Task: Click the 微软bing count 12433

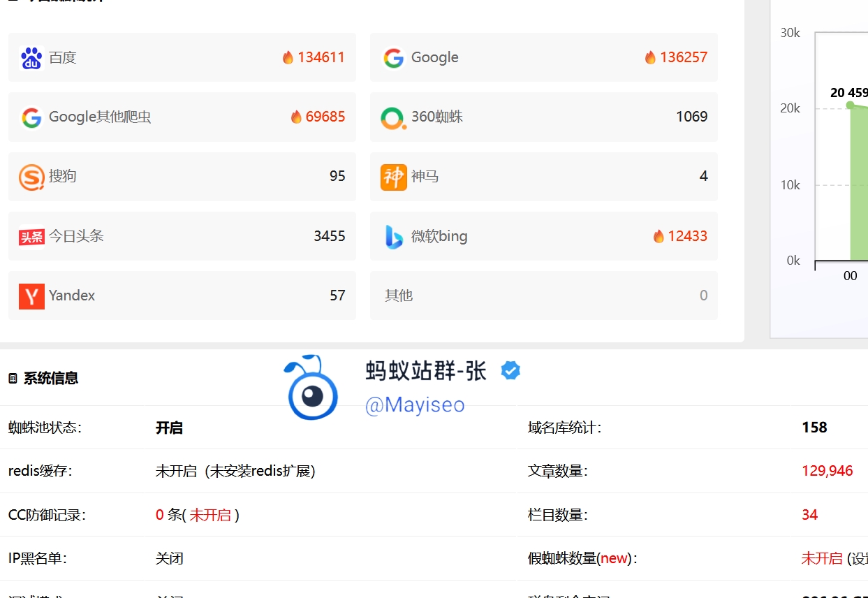Action: pyautogui.click(x=688, y=236)
